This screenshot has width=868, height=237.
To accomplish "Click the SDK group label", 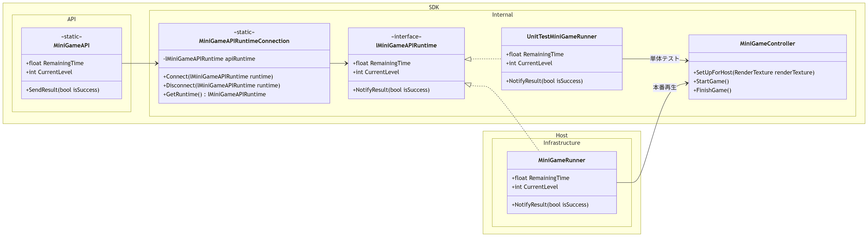I will pyautogui.click(x=434, y=7).
